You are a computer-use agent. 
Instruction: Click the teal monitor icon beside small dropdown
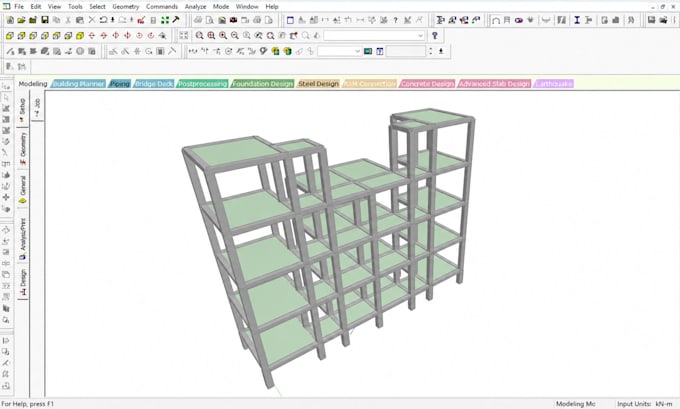pos(368,51)
